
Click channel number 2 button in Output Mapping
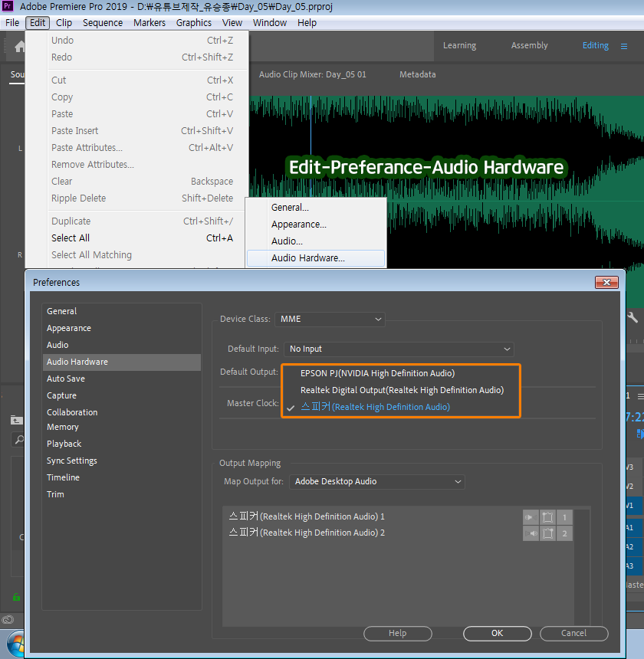coord(564,533)
